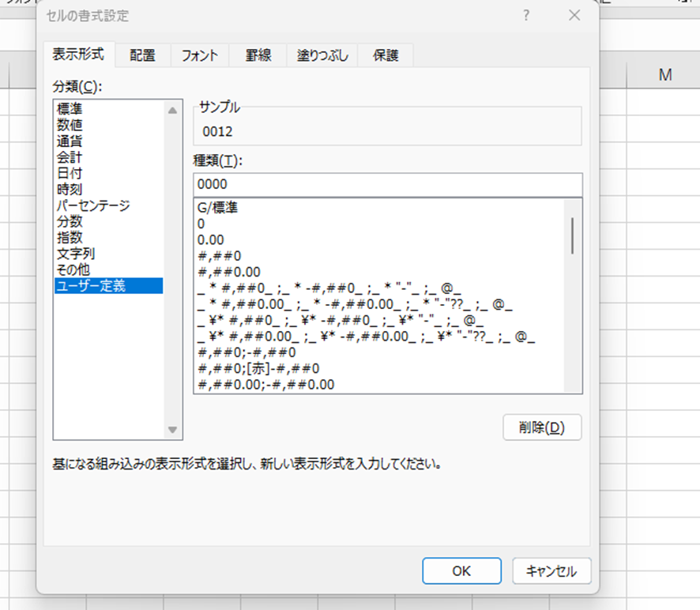The image size is (700, 610).
Task: Select #,##0;[赤]-#,##0 format code
Action: 259,369
